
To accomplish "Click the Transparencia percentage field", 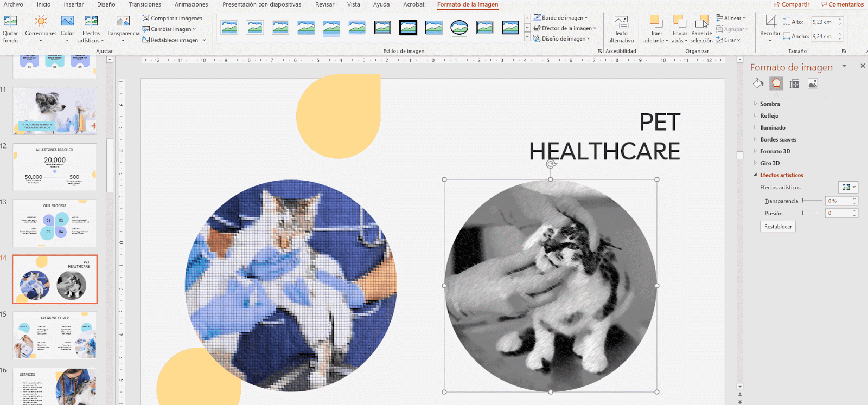I will point(839,201).
